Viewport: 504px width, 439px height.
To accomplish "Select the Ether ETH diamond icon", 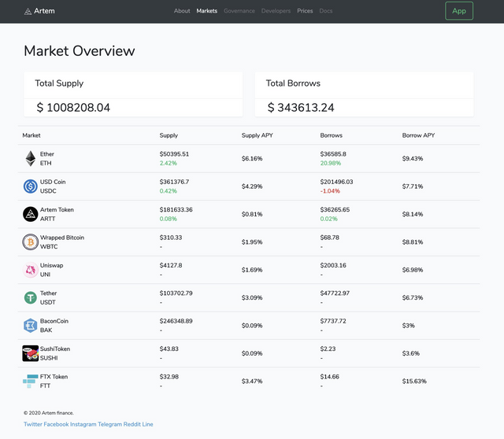I will (x=31, y=158).
